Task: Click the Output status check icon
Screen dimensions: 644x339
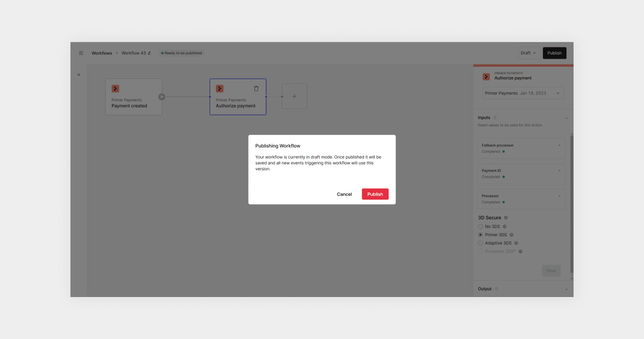Action: [x=496, y=289]
